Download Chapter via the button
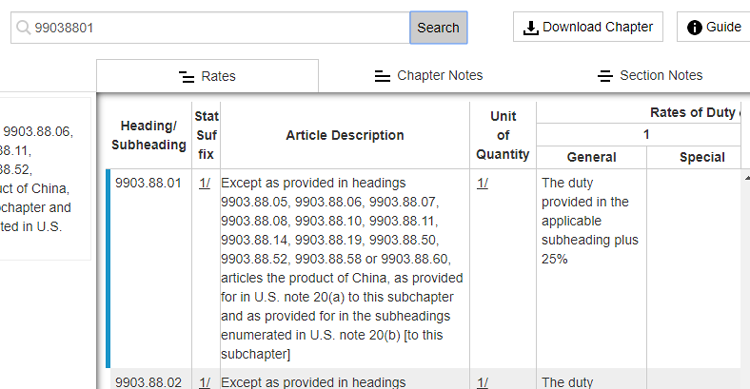Screen dimensions: 750x389 588,27
